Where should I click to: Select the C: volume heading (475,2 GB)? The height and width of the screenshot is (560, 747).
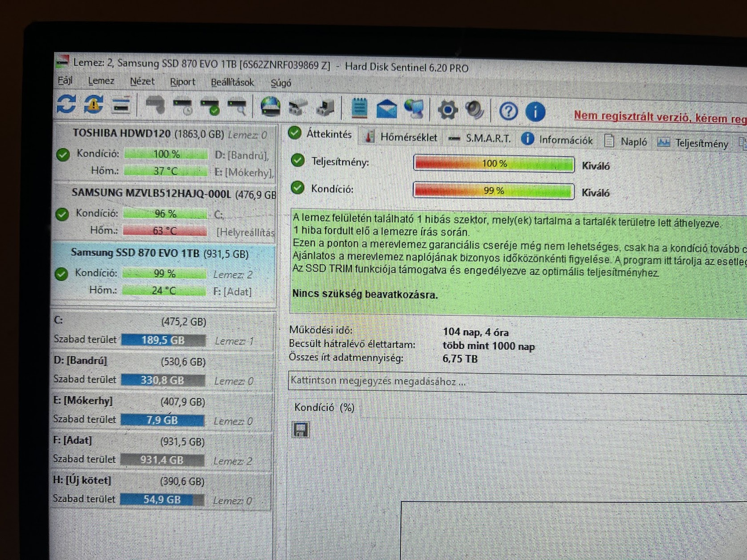click(130, 321)
